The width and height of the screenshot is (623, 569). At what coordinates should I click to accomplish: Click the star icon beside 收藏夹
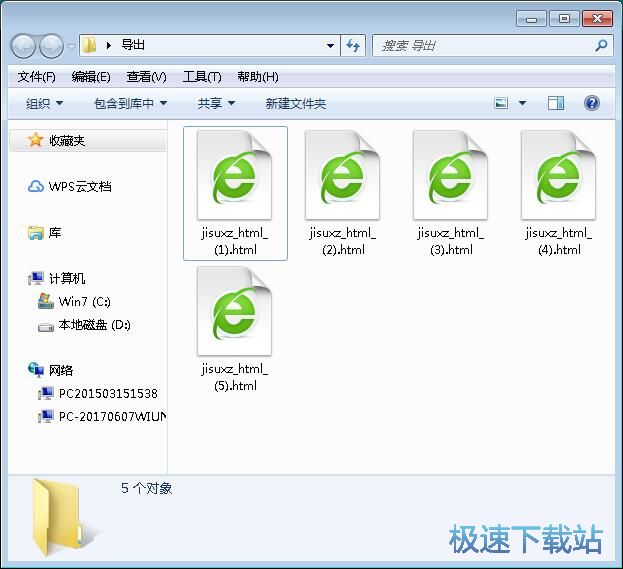[x=35, y=140]
